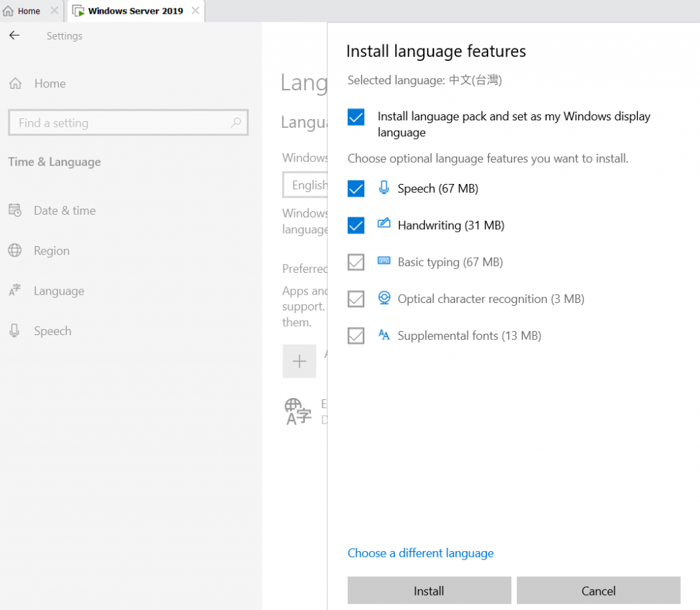Open Home in Settings sidebar
This screenshot has width=700, height=610.
point(50,83)
